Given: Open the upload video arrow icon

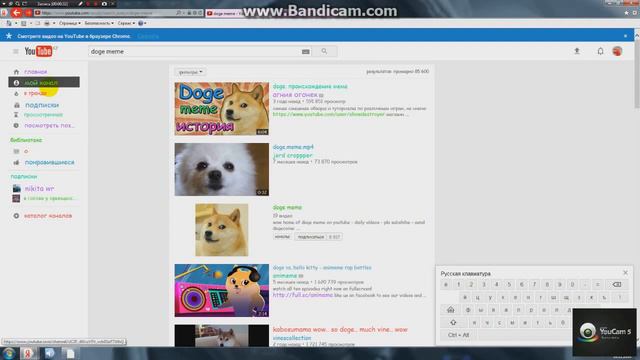Looking at the screenshot, I should click(577, 51).
